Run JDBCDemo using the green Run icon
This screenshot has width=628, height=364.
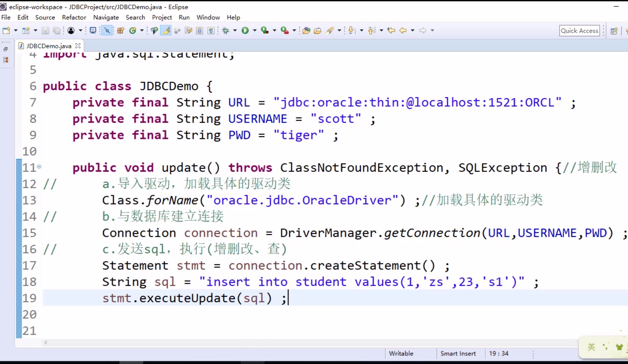(x=246, y=31)
